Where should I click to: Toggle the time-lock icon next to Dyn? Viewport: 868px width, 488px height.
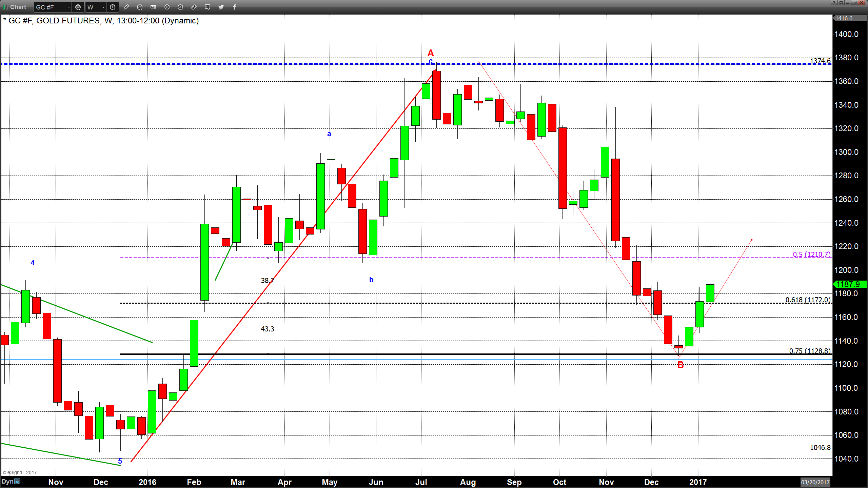coord(18,482)
